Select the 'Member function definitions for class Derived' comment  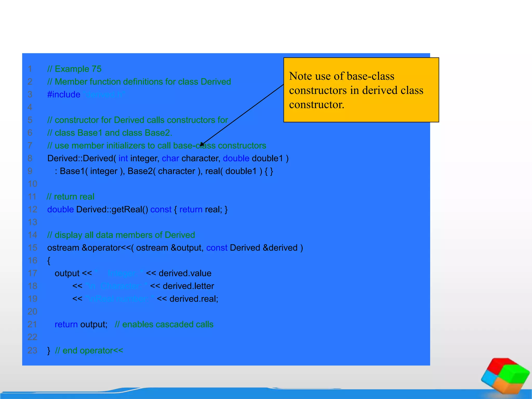[x=139, y=82]
